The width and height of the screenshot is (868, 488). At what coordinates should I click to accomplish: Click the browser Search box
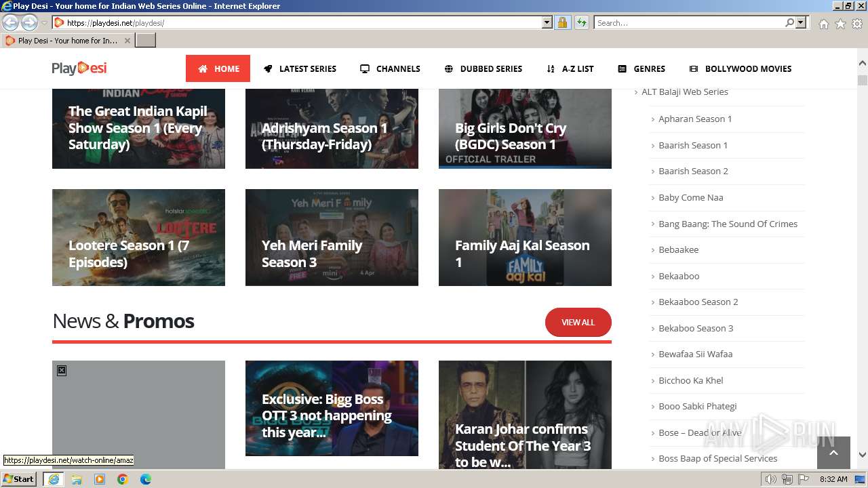point(689,22)
